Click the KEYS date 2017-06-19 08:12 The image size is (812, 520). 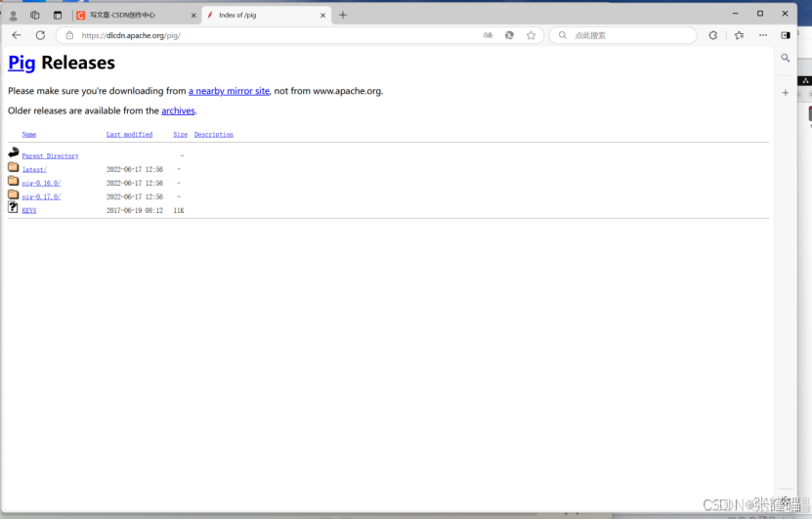pyautogui.click(x=135, y=210)
